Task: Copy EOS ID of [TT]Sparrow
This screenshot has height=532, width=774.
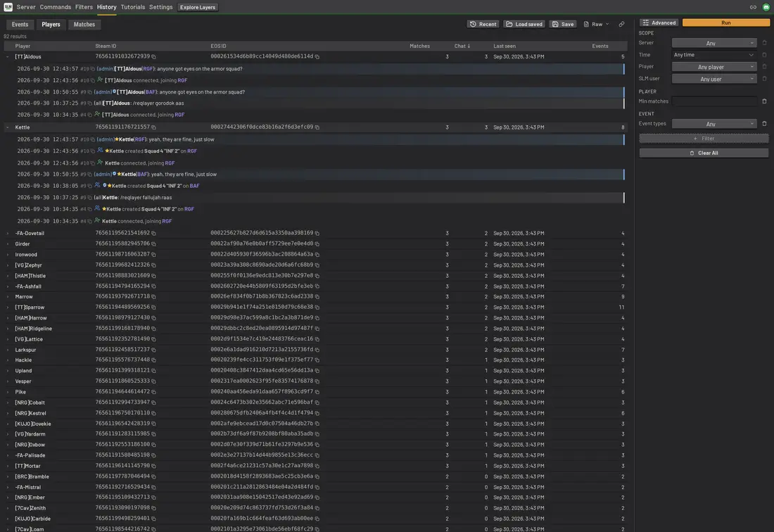Action: click(x=317, y=308)
